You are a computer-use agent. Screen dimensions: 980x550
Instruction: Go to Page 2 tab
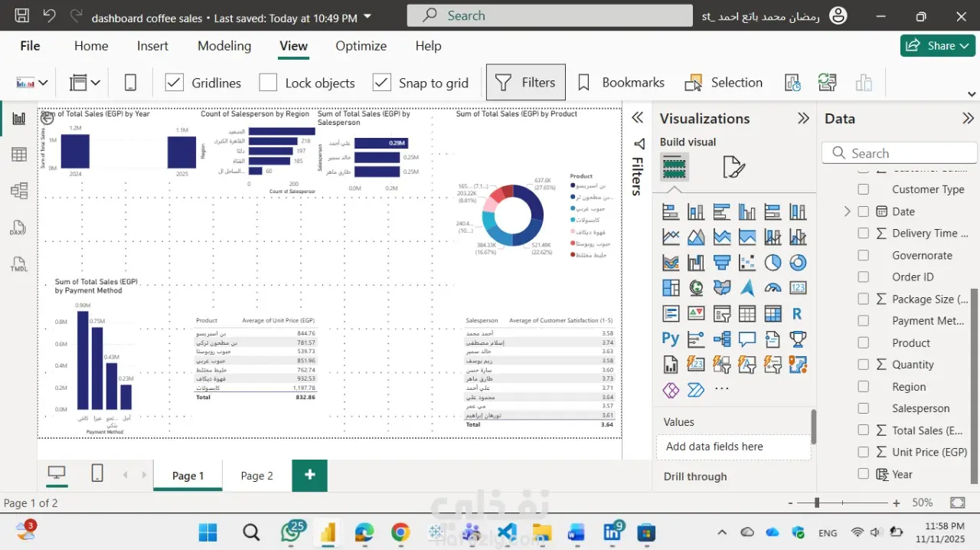point(257,476)
